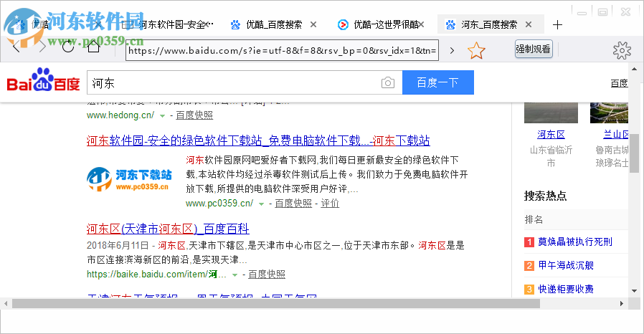Click the Baidu logo
The width and height of the screenshot is (644, 334).
(43, 80)
